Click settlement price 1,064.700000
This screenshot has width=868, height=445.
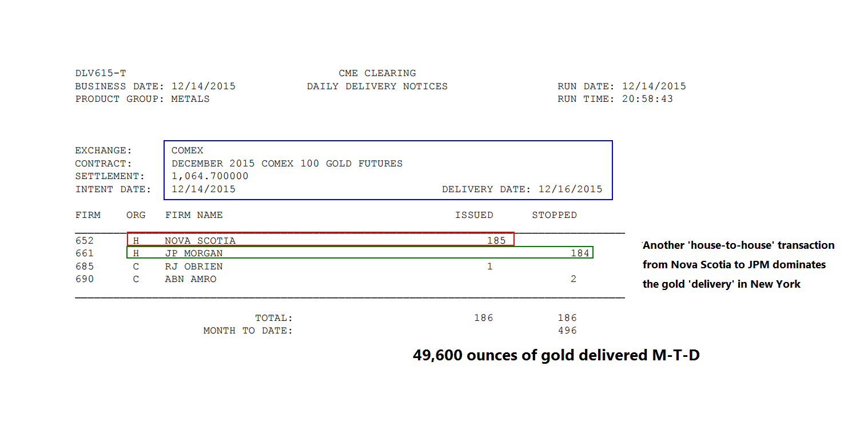(210, 176)
